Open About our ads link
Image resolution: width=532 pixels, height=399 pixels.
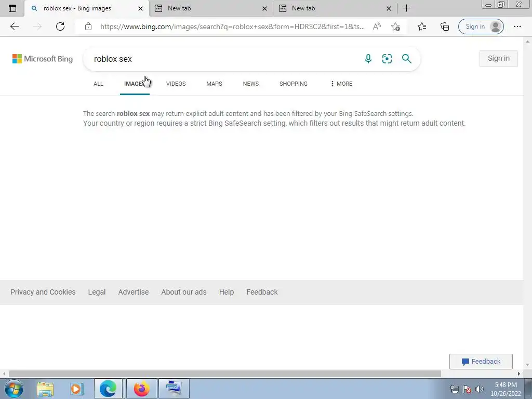(x=183, y=292)
